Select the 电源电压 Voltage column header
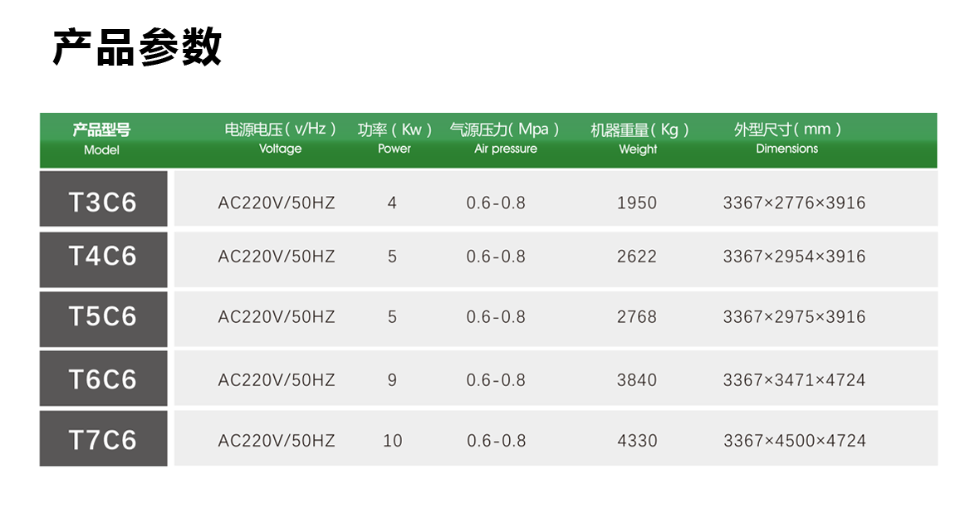 click(280, 139)
